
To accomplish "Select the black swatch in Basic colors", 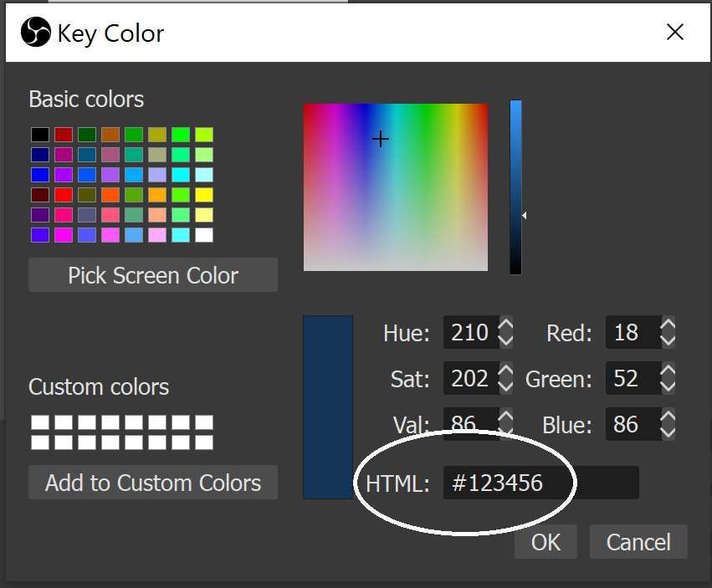I will tap(40, 135).
